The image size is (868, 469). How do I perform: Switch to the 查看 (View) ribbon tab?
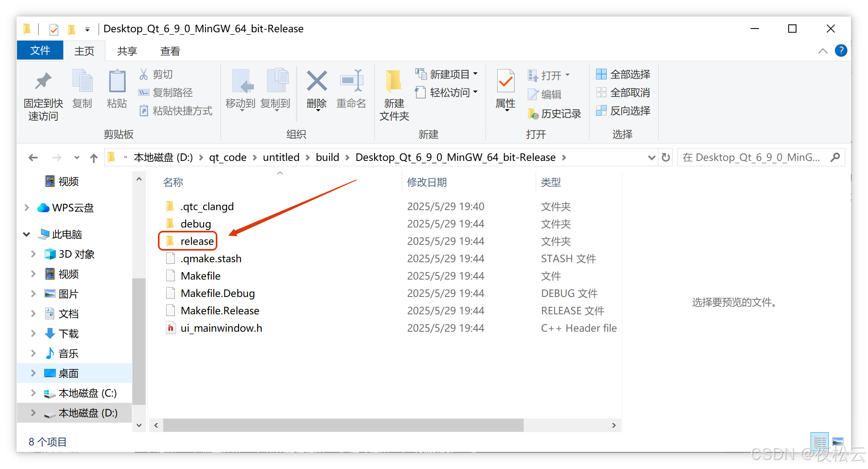point(170,51)
